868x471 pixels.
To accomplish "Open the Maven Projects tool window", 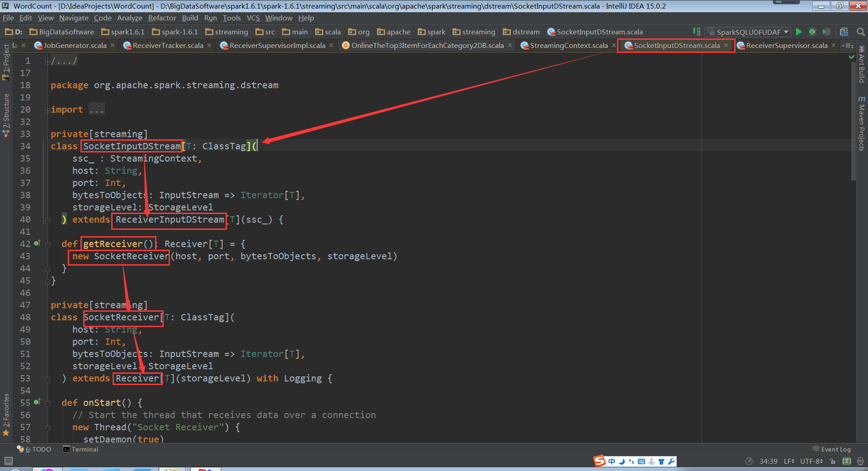I will [x=862, y=123].
